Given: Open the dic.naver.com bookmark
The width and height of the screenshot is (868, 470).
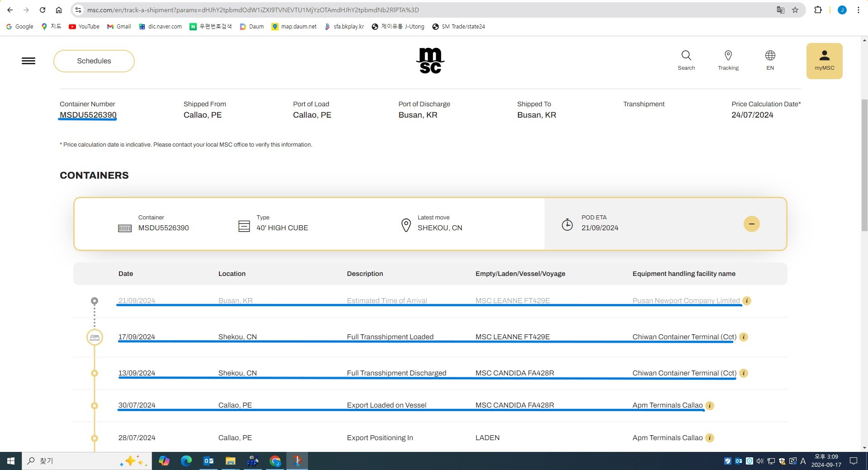Looking at the screenshot, I should [161, 27].
